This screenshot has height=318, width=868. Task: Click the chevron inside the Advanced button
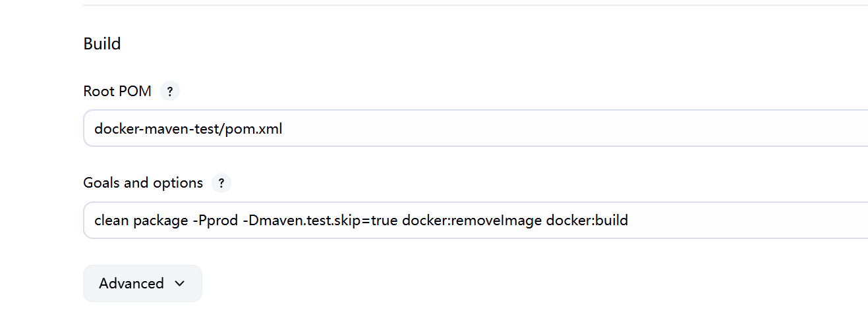point(179,283)
